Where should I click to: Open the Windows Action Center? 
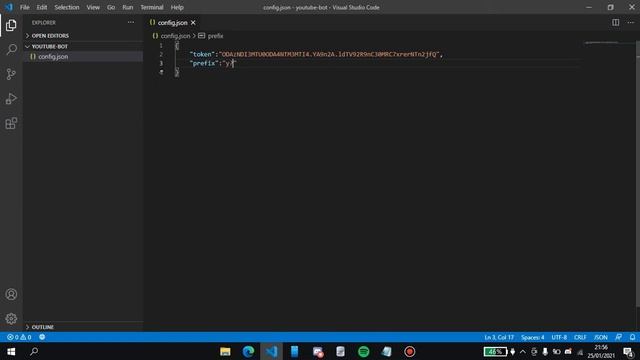(629, 351)
